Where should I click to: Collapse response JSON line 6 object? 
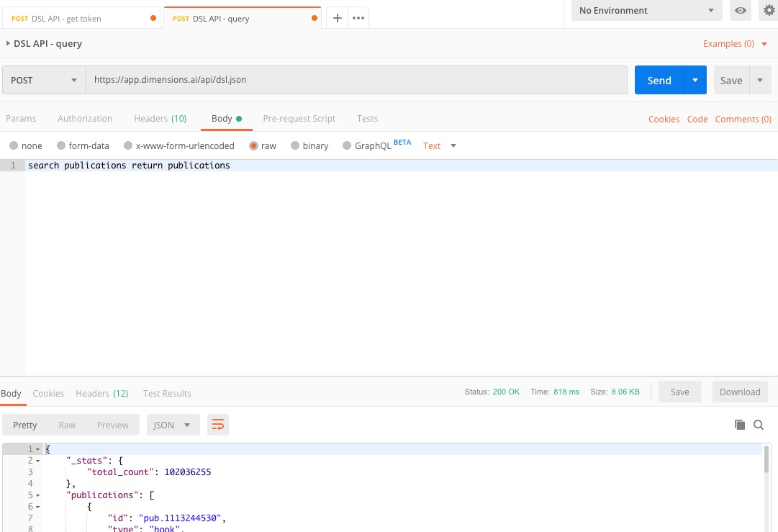37,507
